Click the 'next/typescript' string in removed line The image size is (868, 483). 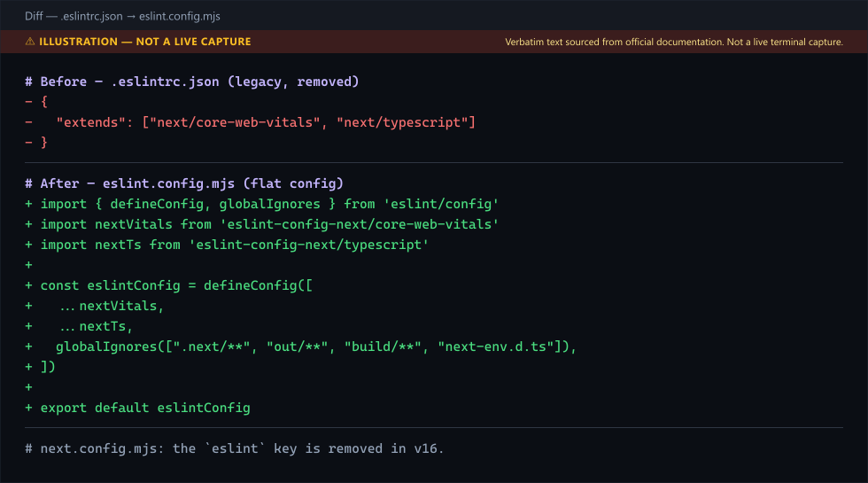click(402, 122)
